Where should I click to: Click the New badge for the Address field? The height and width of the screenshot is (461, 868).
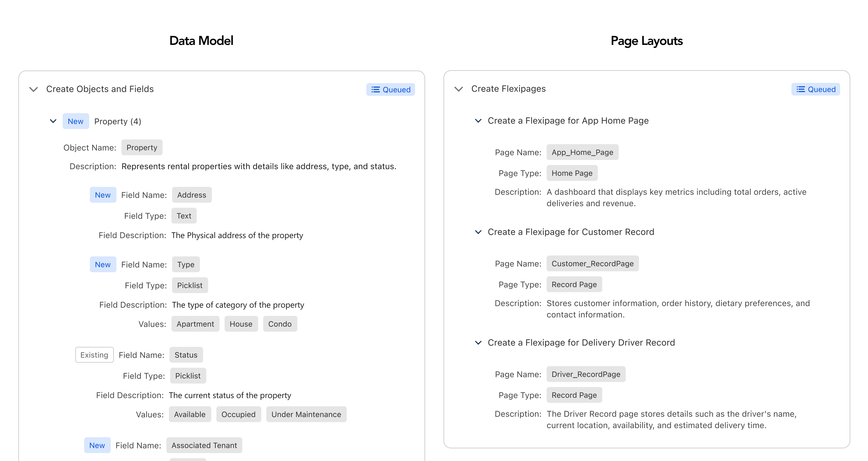(103, 195)
